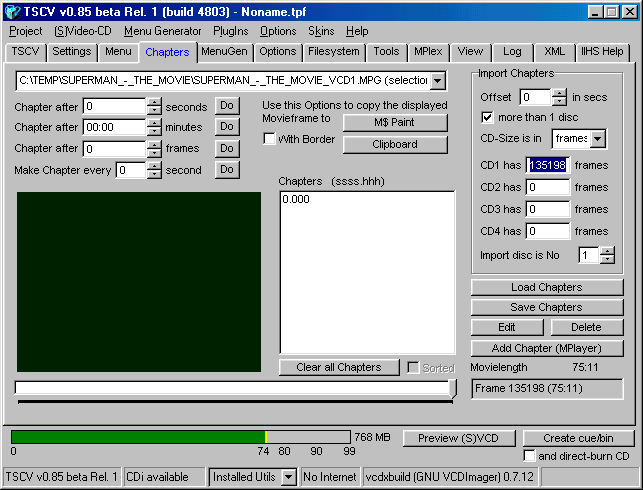Open the Installed Utils dropdown
643x490 pixels.
[x=288, y=477]
